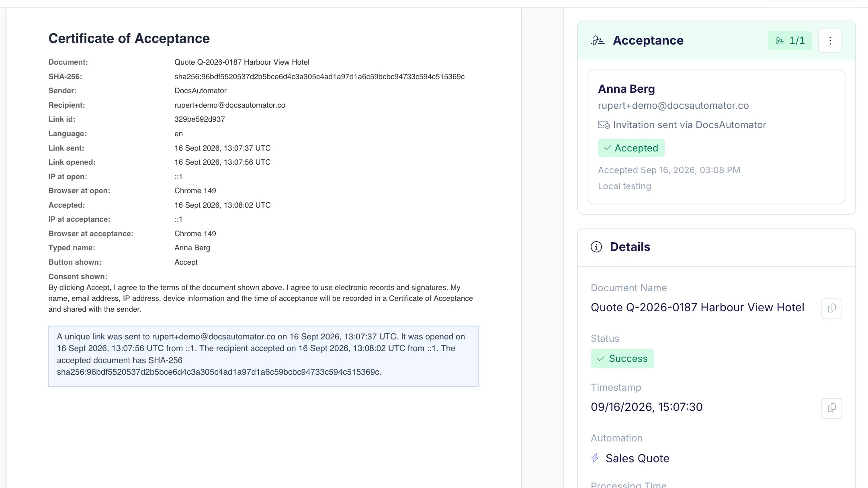Click the Button shown value Accept
This screenshot has width=868, height=488.
186,262
